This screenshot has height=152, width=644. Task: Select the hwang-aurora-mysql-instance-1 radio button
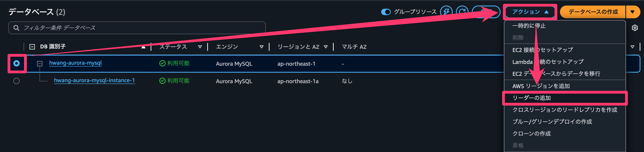(16, 81)
